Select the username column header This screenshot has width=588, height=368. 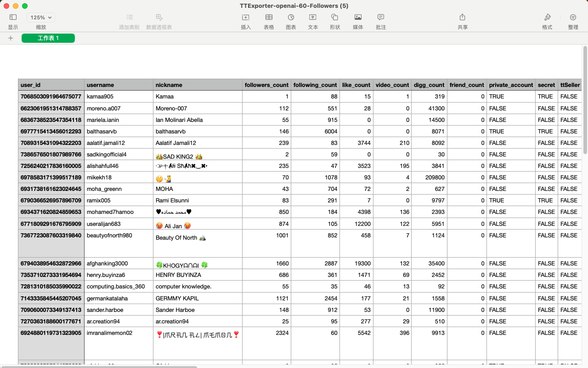pos(119,85)
